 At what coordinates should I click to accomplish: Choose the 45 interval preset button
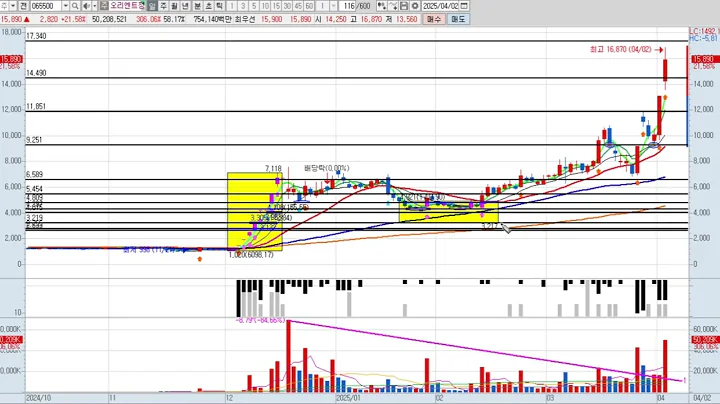click(x=298, y=6)
